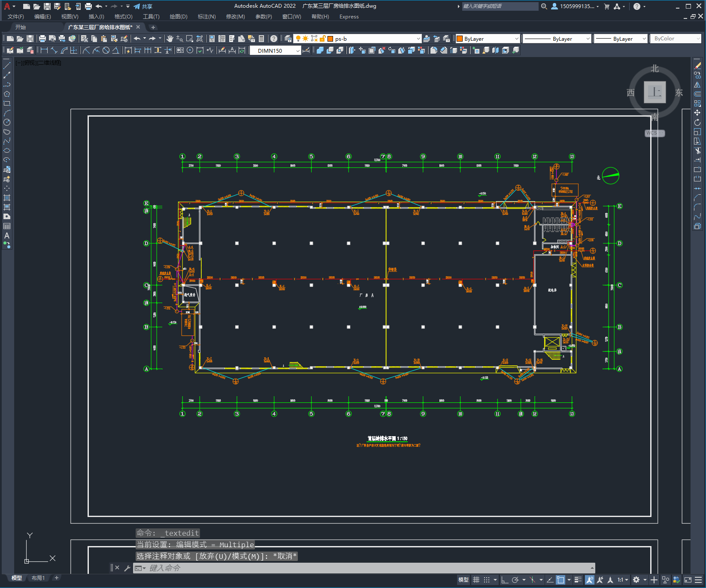
Task: Toggle Polar tracking in status bar
Action: tap(515, 580)
